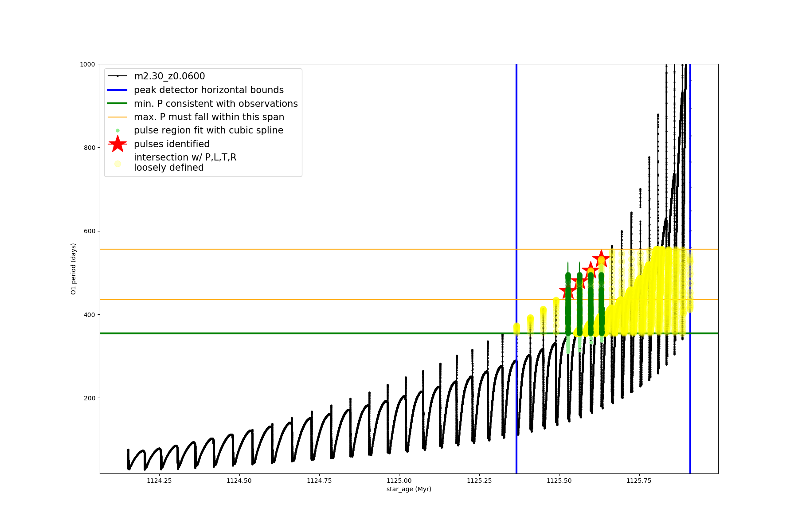The height and width of the screenshot is (532, 798).
Task: Click the lowest red star pulse marker
Action: tap(567, 291)
